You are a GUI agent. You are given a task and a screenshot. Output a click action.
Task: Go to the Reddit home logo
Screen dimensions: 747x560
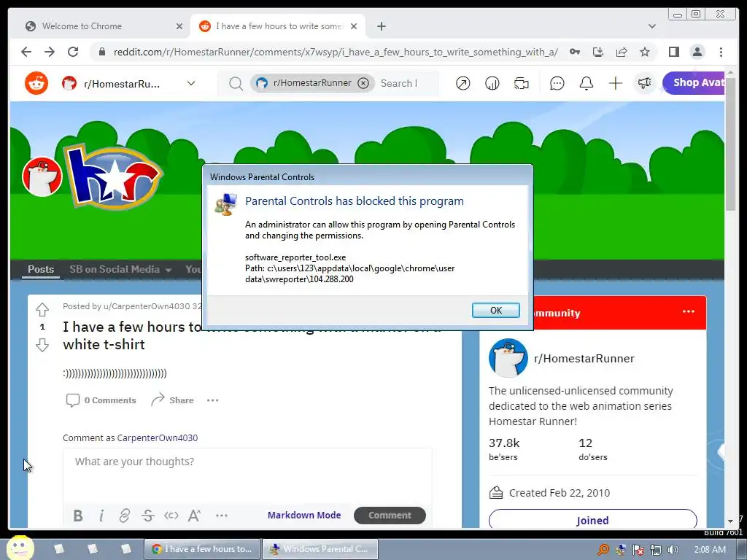[x=36, y=83]
